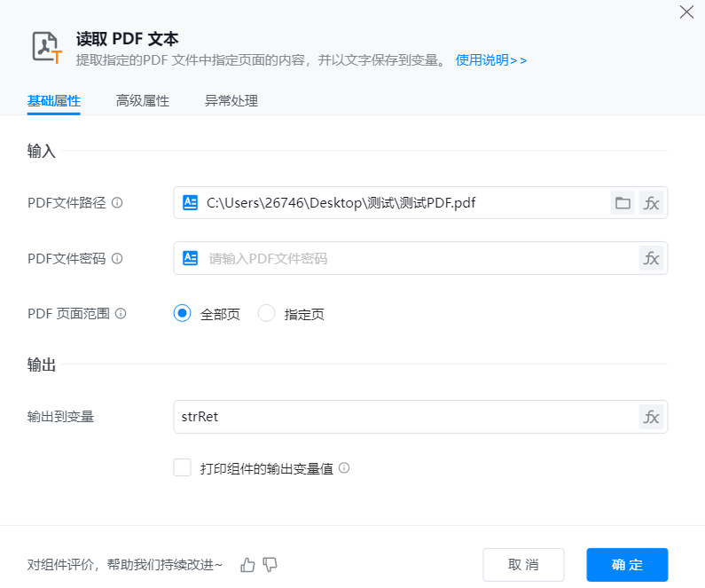Click the info icon after 打印组件的输出变量值

point(344,468)
